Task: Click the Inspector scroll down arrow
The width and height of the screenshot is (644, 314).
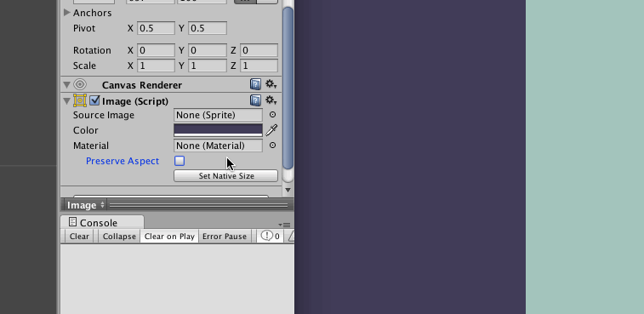Action: [x=288, y=190]
